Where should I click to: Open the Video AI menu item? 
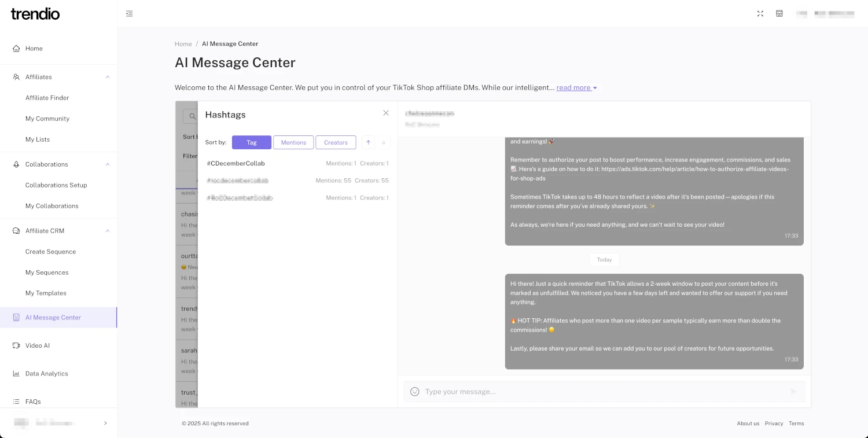coord(38,345)
